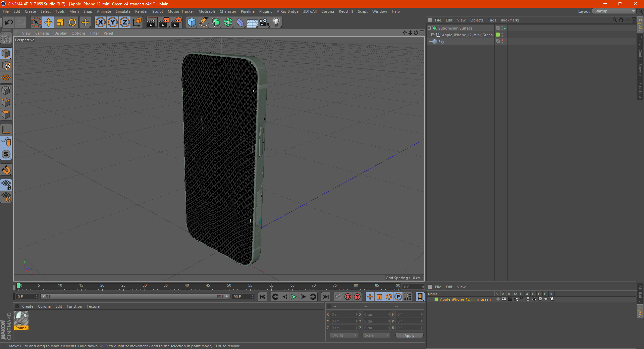Open the Scale mode dropdown
The width and height of the screenshot is (644, 349).
(376, 335)
